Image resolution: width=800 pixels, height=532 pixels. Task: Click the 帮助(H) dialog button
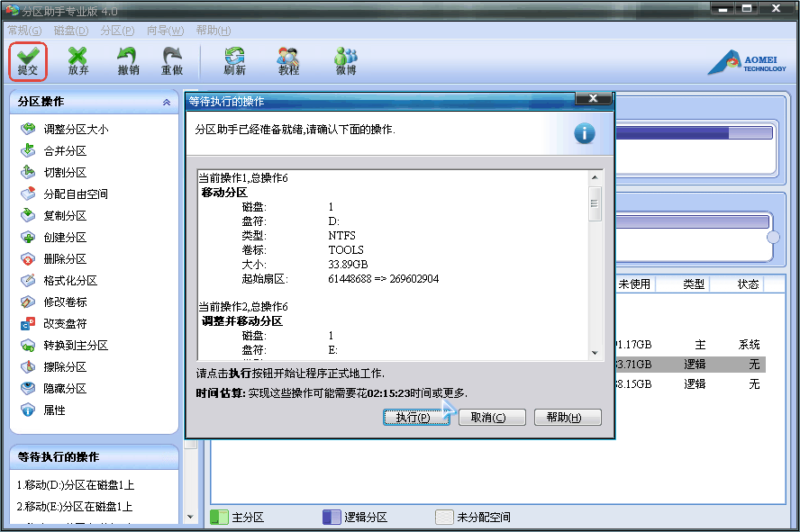tap(568, 418)
